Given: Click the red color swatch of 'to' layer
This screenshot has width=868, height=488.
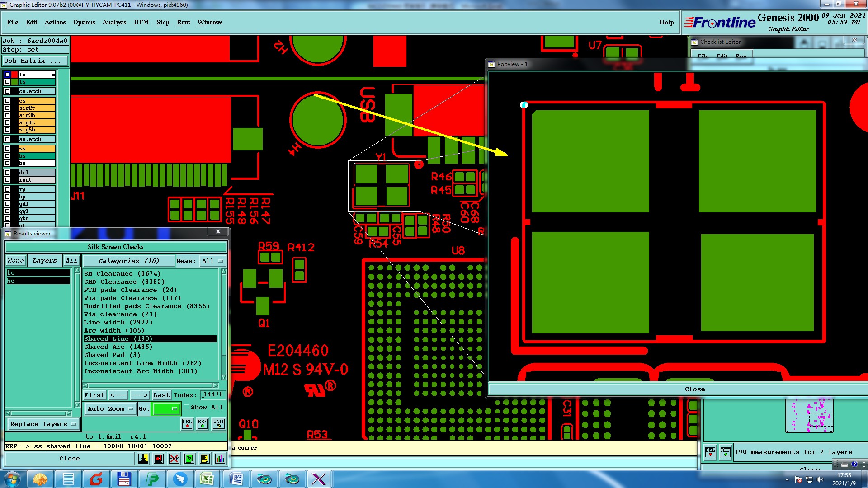Looking at the screenshot, I should pos(14,75).
